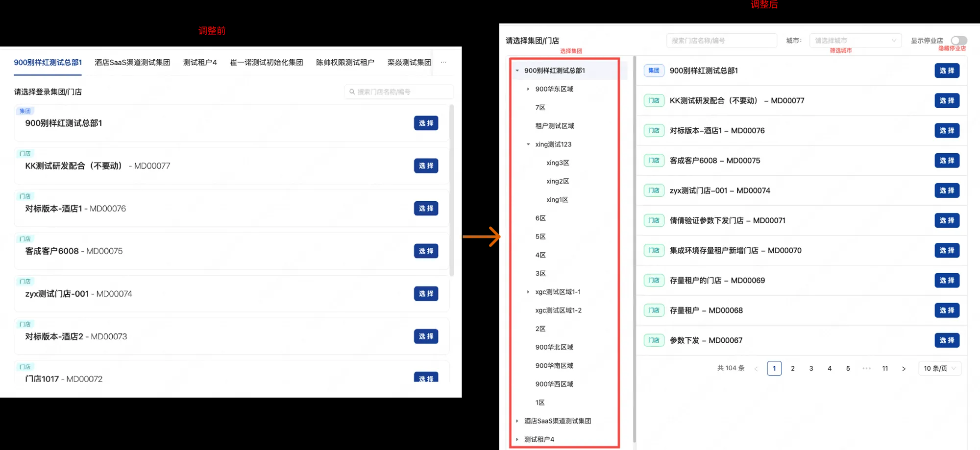Click the 门店 badge beside KK测试研发配合门店
This screenshot has height=450, width=980.
(25, 153)
